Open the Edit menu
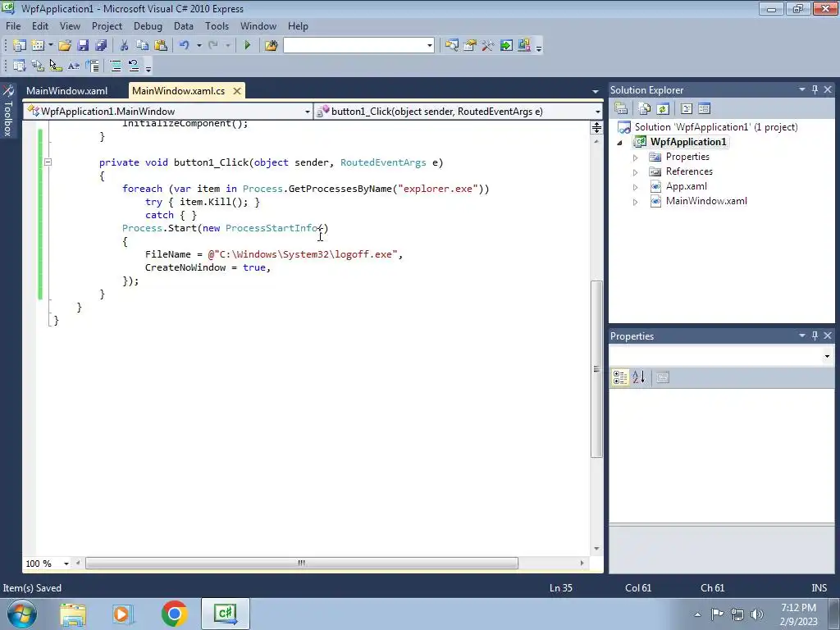Screen dimensions: 840x630 [x=40, y=25]
